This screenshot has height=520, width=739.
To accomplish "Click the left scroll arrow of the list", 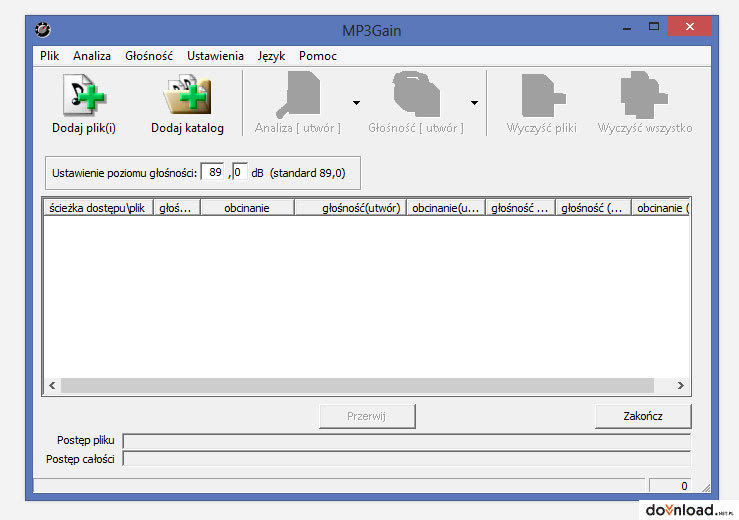I will pos(52,386).
